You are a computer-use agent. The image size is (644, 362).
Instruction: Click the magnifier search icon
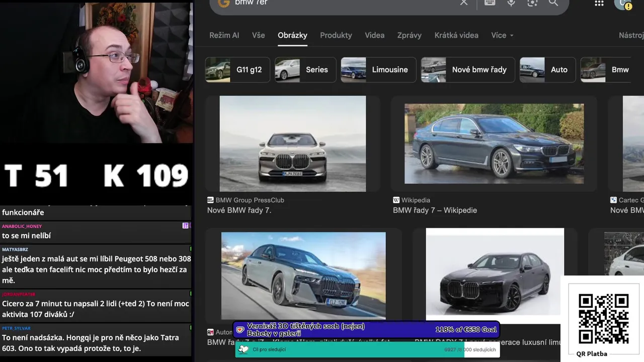553,3
